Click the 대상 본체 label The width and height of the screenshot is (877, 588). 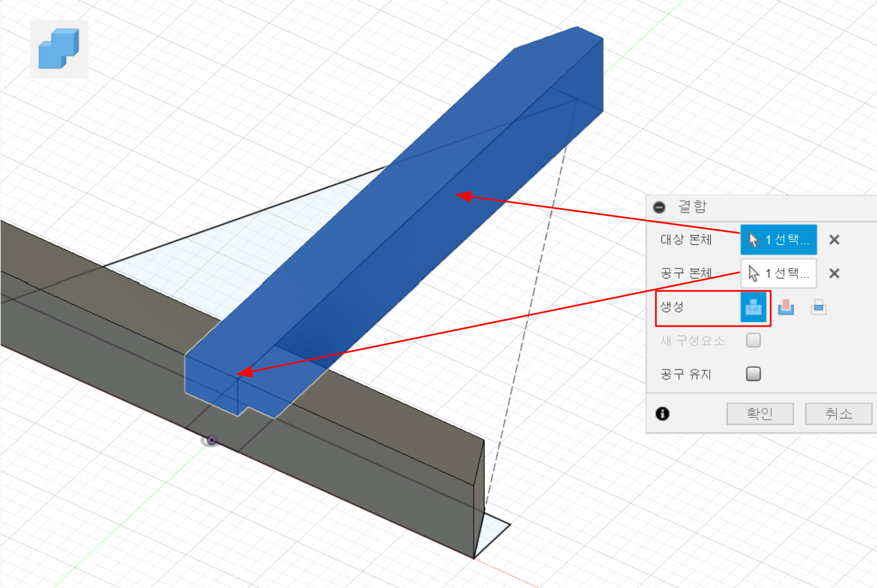click(686, 239)
